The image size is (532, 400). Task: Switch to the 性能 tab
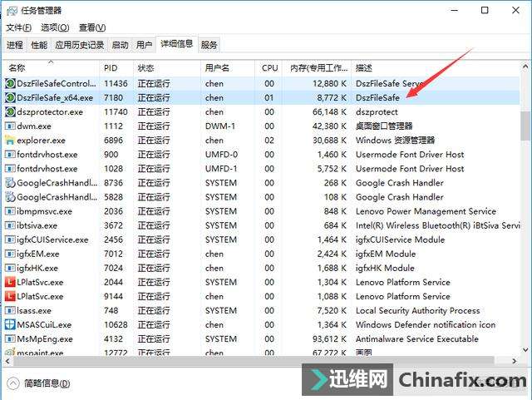click(39, 45)
